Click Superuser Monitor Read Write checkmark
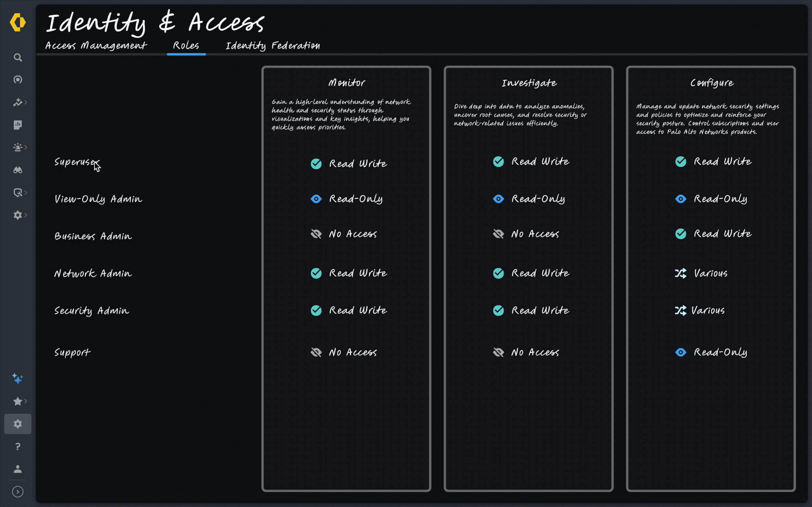The height and width of the screenshot is (507, 812). 316,164
